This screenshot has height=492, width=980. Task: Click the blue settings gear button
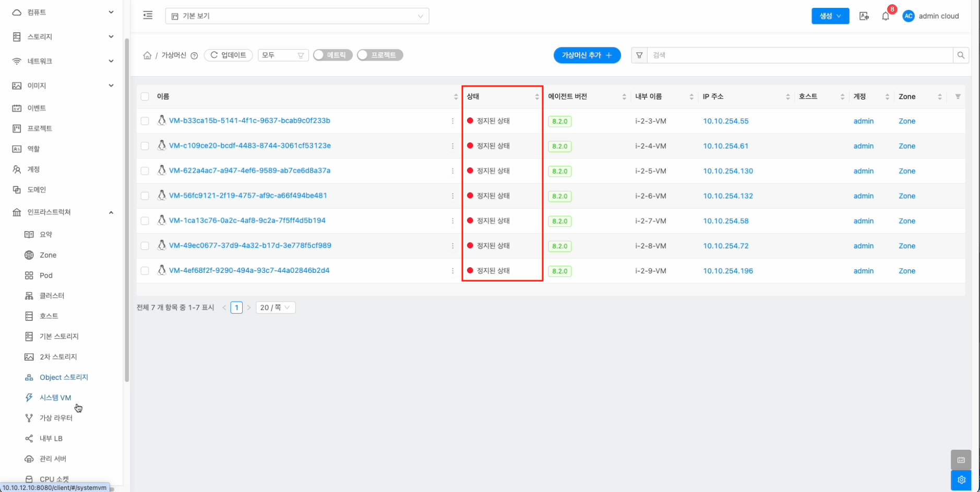tap(961, 480)
